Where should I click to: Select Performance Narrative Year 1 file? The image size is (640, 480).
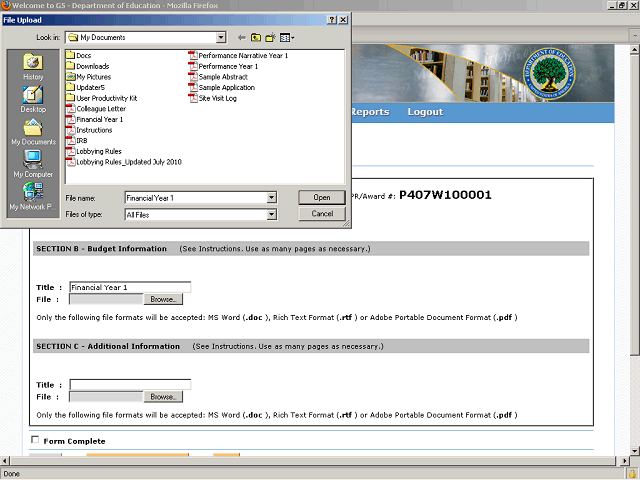pos(238,55)
